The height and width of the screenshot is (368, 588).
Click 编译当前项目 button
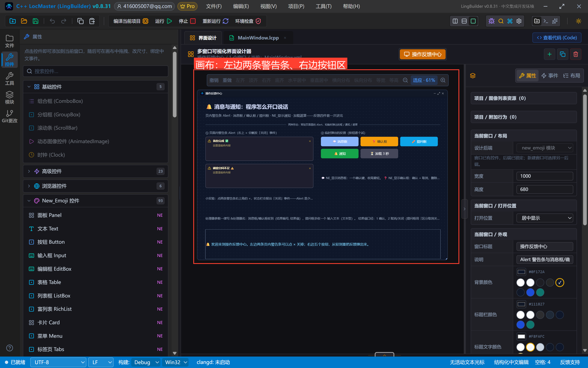point(131,21)
